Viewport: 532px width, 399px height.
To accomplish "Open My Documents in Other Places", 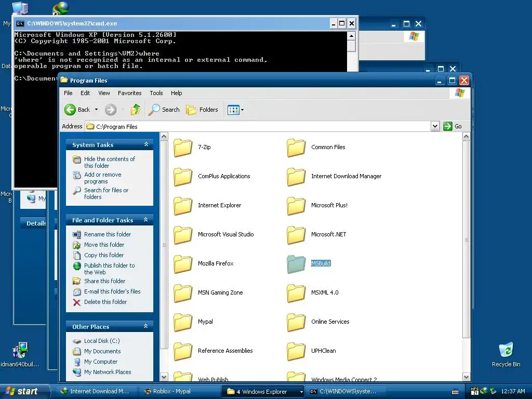I will pyautogui.click(x=102, y=351).
